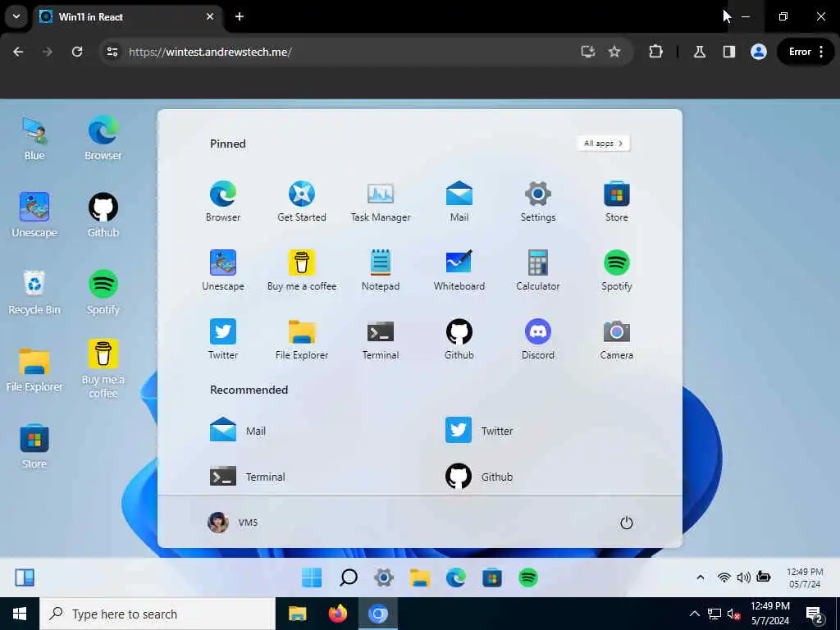Open Chrome profile avatar

coord(758,52)
